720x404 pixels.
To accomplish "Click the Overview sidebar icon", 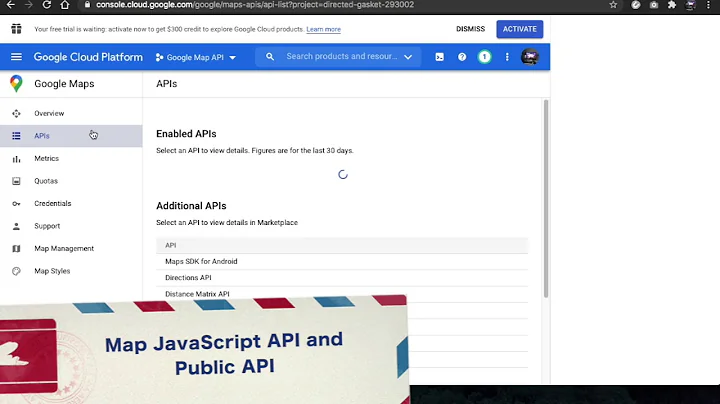I will (16, 113).
